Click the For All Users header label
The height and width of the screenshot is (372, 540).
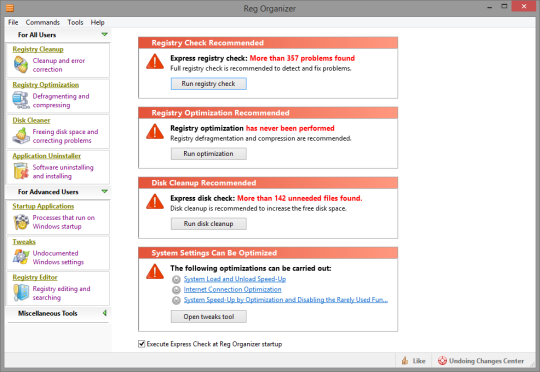pos(37,35)
